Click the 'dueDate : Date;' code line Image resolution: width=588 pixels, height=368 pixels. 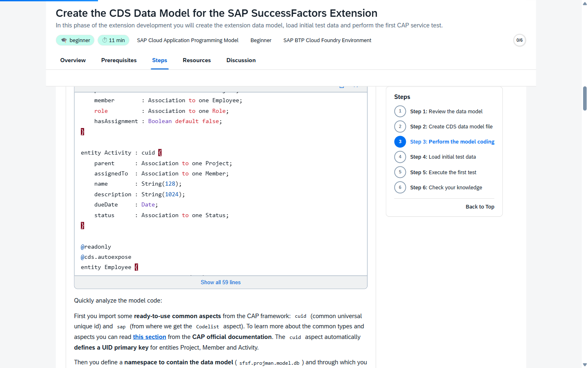(126, 204)
